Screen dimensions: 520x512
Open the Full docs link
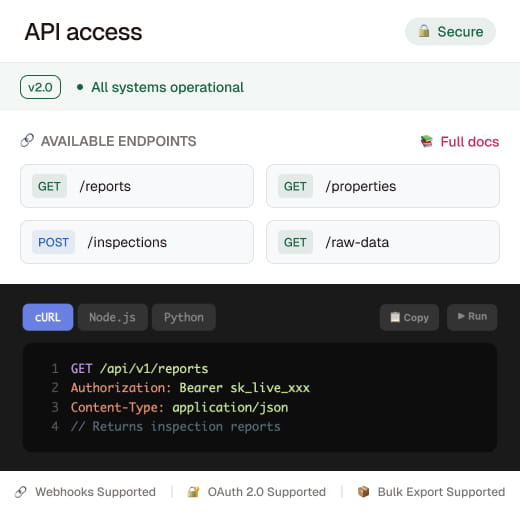[470, 142]
